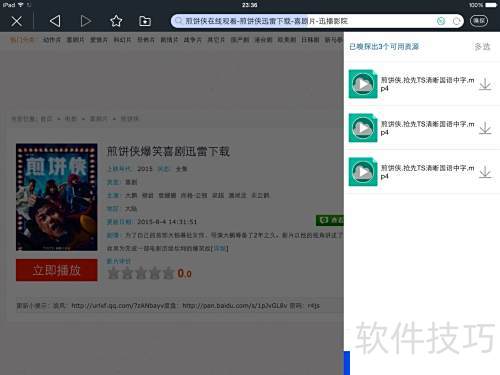The width and height of the screenshot is (500, 375).
Task: Open the pan.baidu.com link in the tip line
Action: (235, 306)
